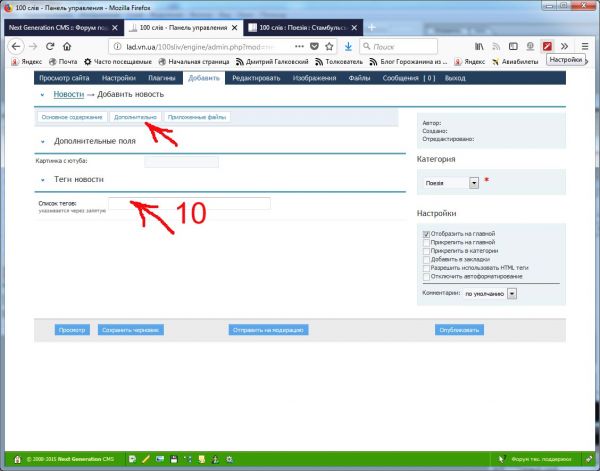Bookmark this page with star icon

[x=329, y=47]
